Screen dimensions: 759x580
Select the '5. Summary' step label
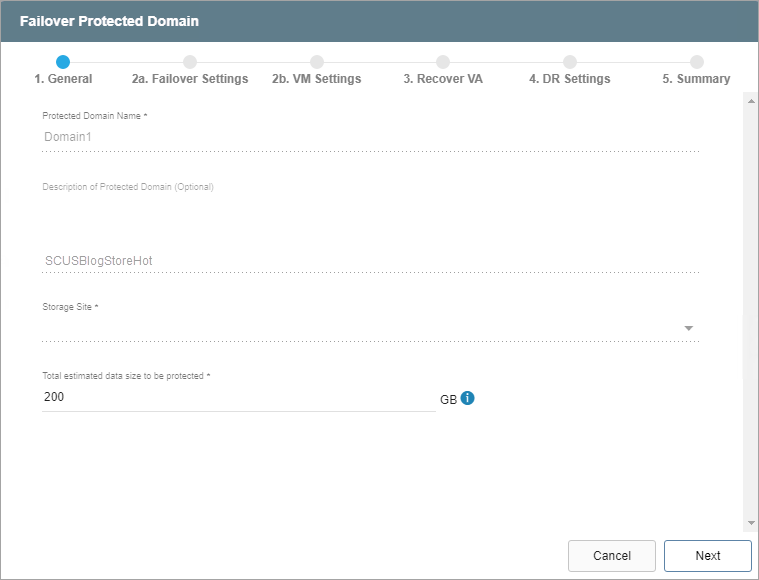click(x=696, y=79)
